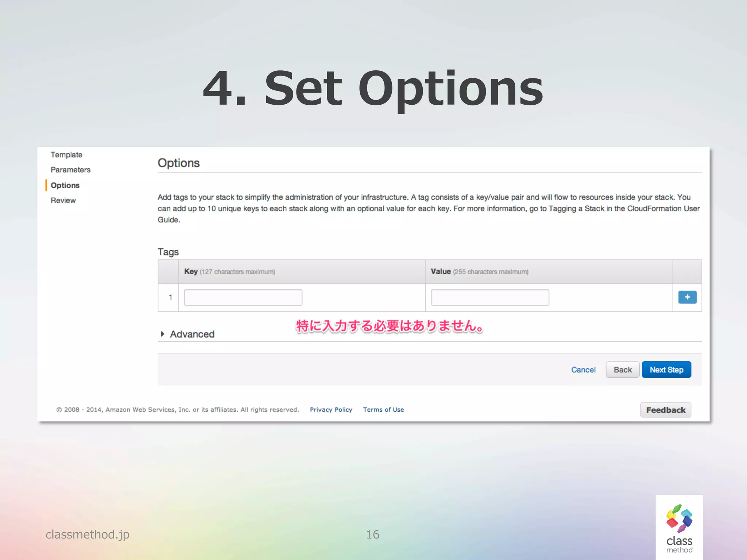Click the blue plus add-tag button
747x560 pixels.
(x=687, y=297)
